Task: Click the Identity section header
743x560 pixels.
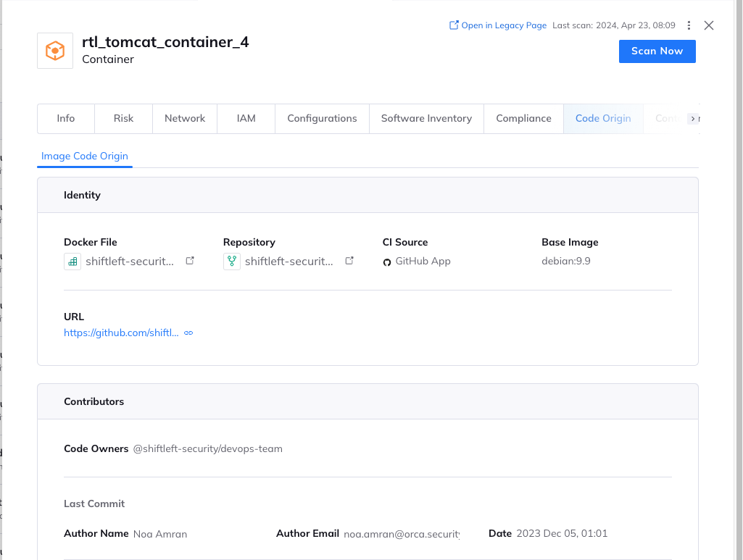Action: click(x=368, y=195)
